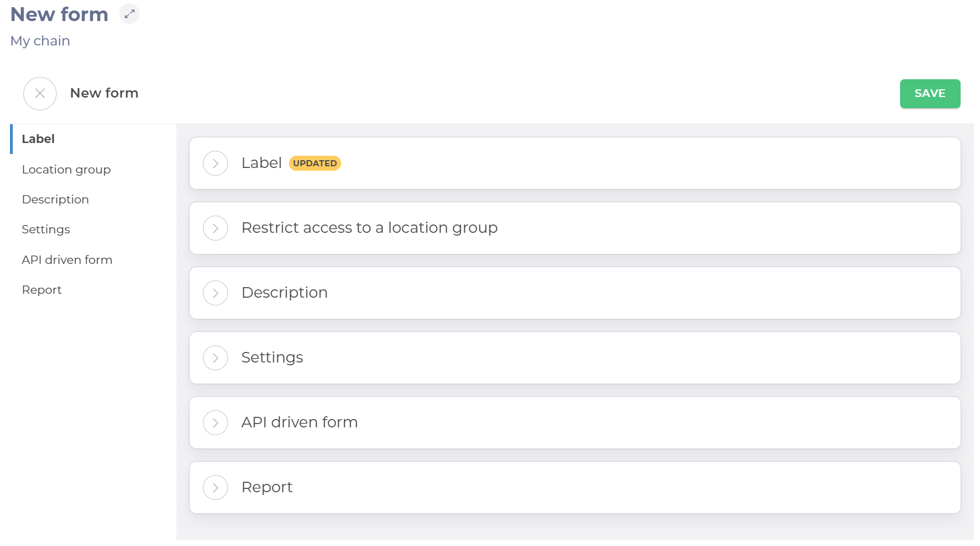
Task: Open the Settings panel chevron
Action: [216, 358]
